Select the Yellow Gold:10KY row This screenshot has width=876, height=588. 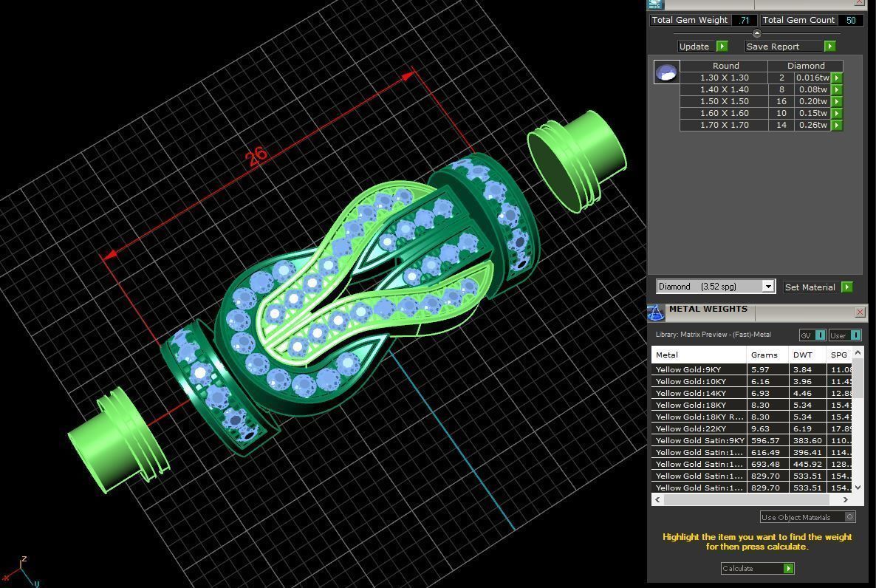(752, 381)
